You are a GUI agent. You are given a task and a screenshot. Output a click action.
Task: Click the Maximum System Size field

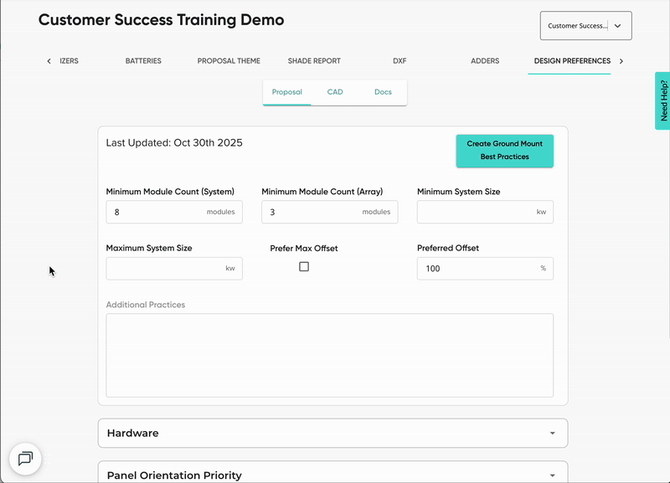tap(165, 268)
